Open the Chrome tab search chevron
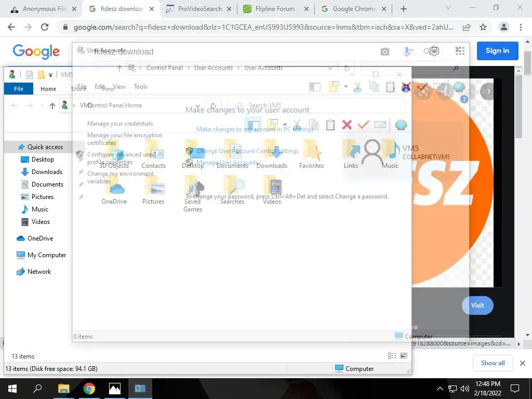Image resolution: width=532 pixels, height=399 pixels. pyautogui.click(x=448, y=7)
